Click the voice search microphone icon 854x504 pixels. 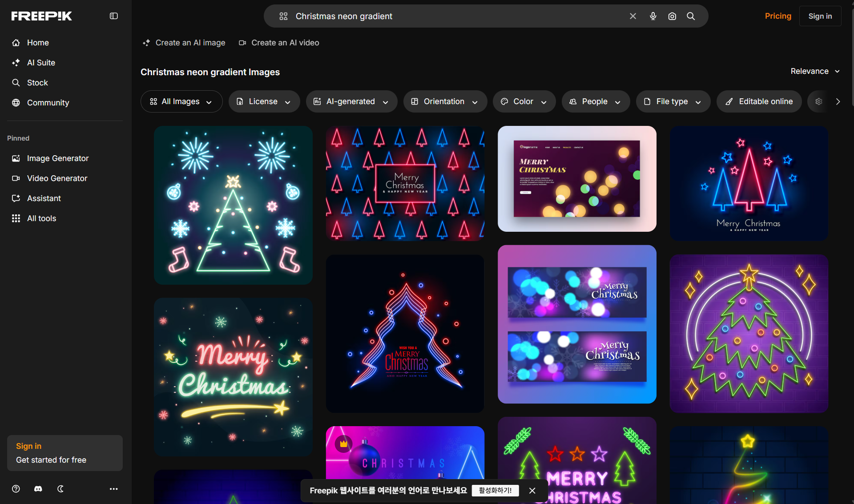tap(653, 16)
